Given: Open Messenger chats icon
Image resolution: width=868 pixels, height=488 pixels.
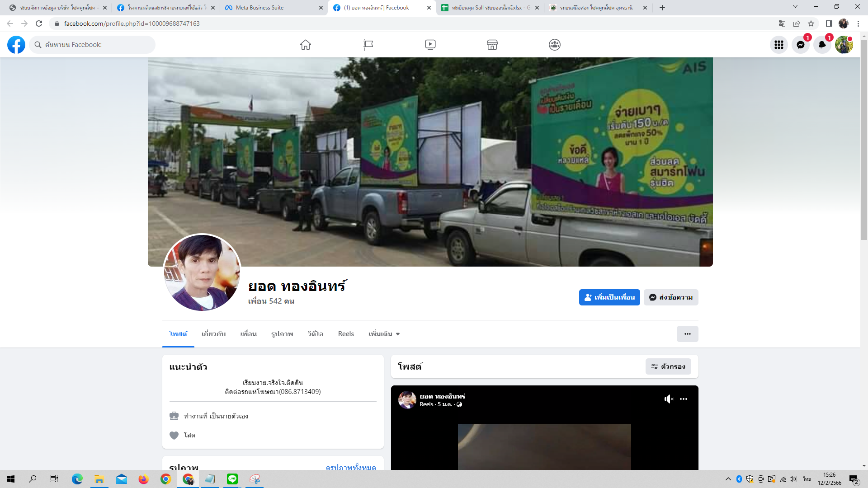Looking at the screenshot, I should (x=801, y=45).
